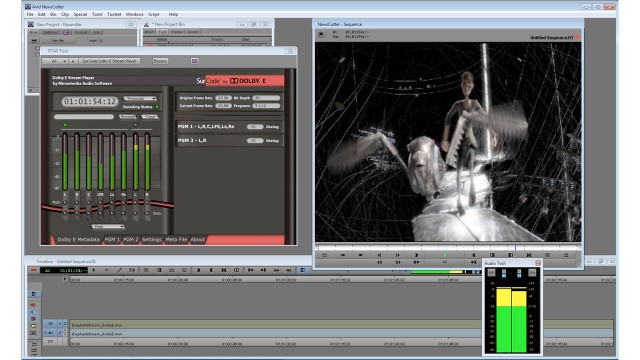Image resolution: width=640 pixels, height=360 pixels.
Task: Click the Close button in Dolby E player
Action: point(150,117)
